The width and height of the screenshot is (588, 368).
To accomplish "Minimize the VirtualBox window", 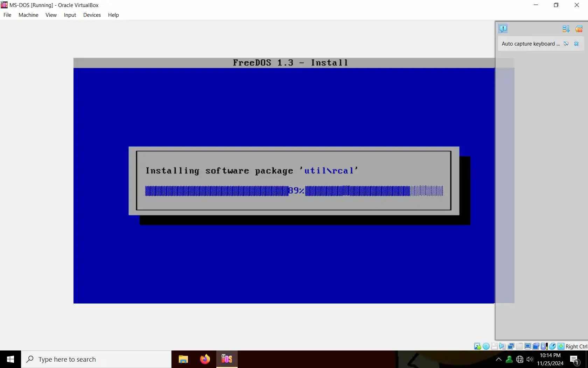I will tap(536, 5).
